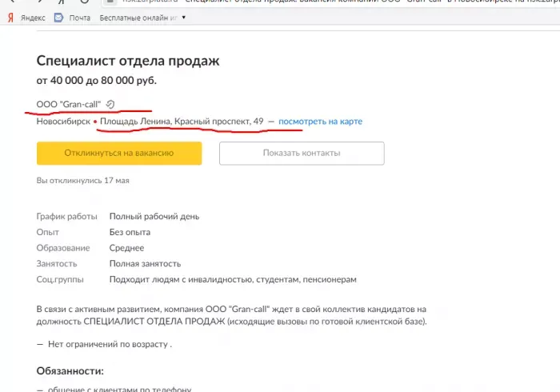Click the Вы откликнулись 17 мая note

[x=83, y=180]
